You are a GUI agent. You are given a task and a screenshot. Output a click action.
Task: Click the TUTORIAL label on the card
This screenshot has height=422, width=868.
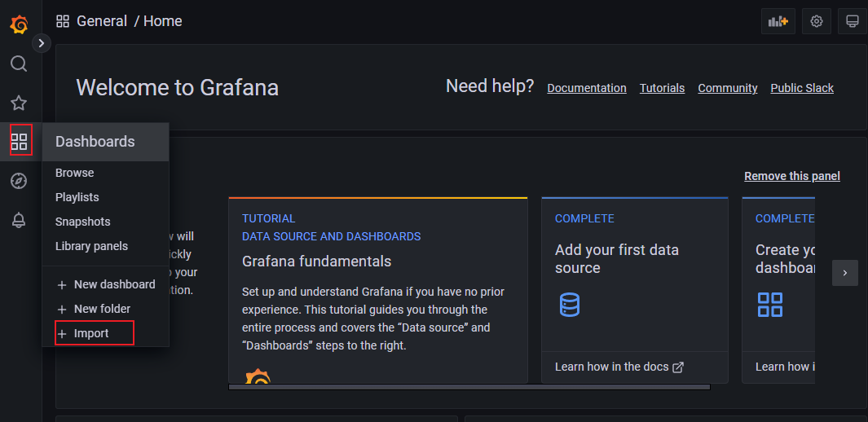(268, 219)
